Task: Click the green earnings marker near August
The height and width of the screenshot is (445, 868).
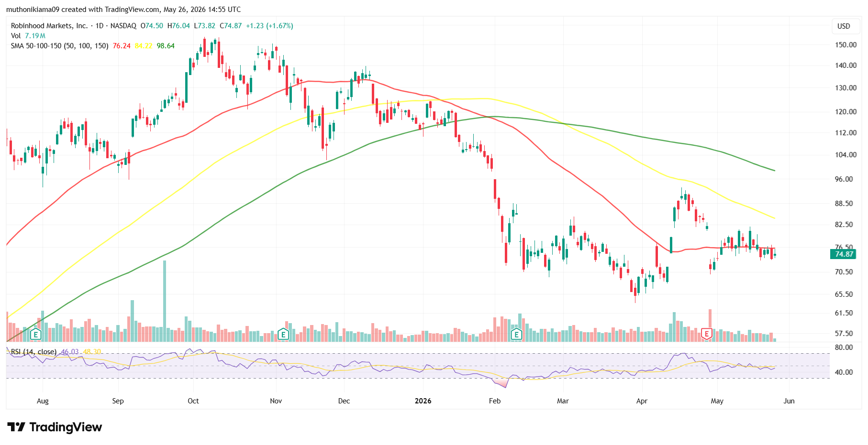Action: coord(35,334)
